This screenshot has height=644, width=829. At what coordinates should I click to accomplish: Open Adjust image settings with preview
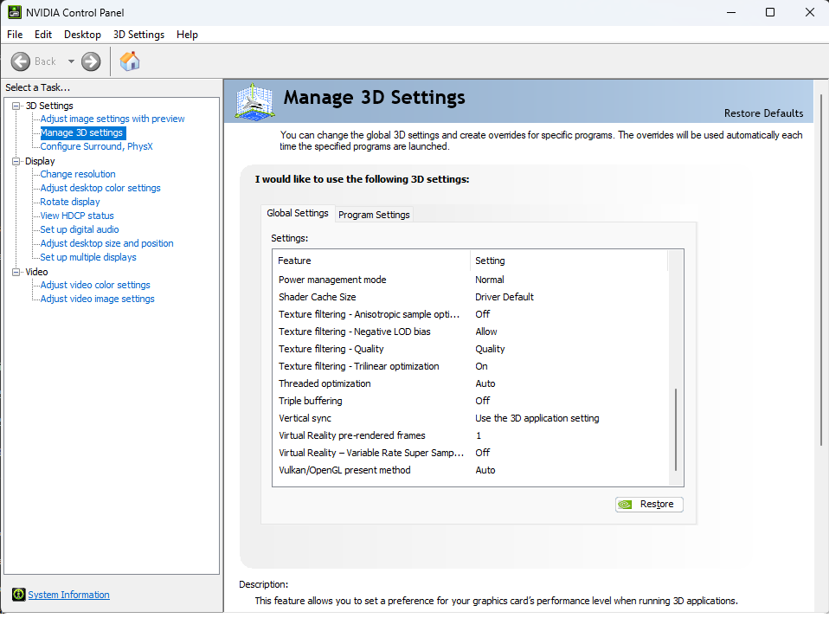pos(112,119)
